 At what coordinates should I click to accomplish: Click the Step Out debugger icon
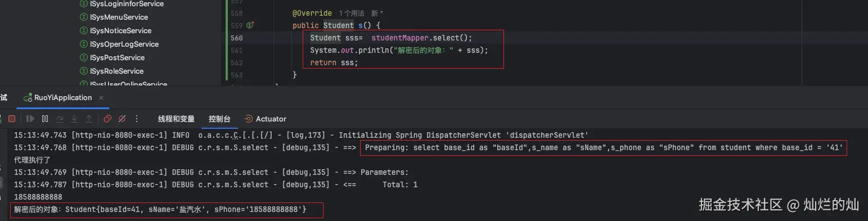point(89,119)
